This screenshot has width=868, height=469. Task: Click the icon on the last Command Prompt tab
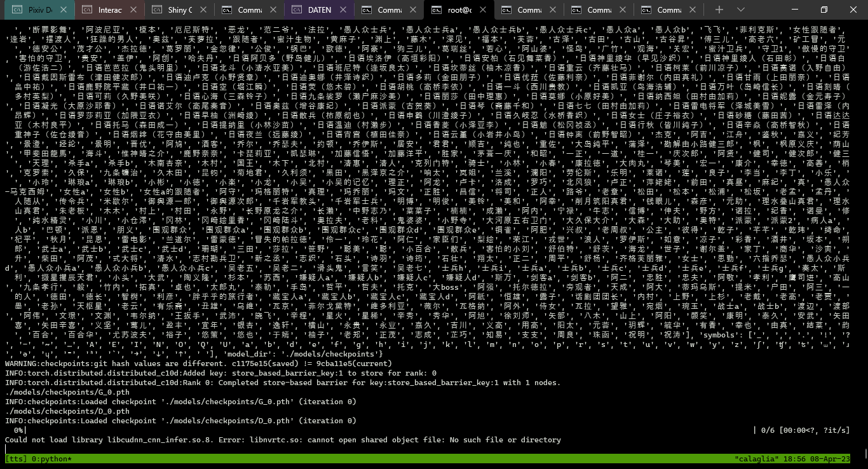tap(646, 10)
